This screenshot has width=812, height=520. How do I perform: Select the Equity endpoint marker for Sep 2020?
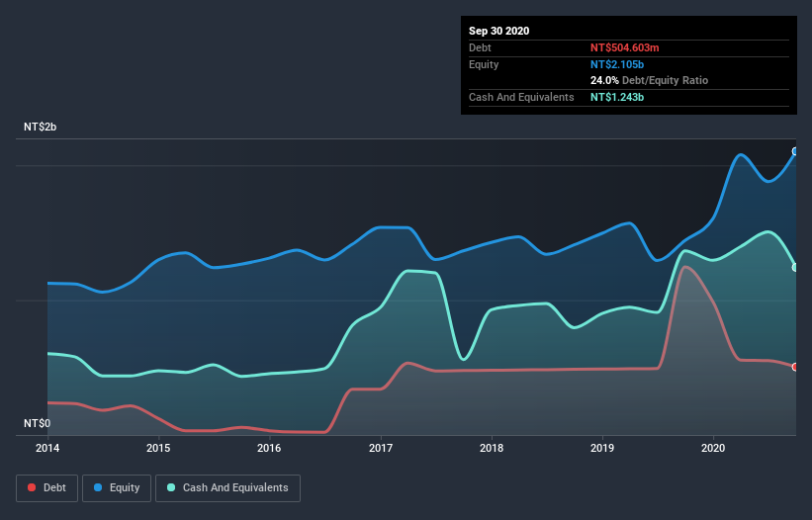795,151
